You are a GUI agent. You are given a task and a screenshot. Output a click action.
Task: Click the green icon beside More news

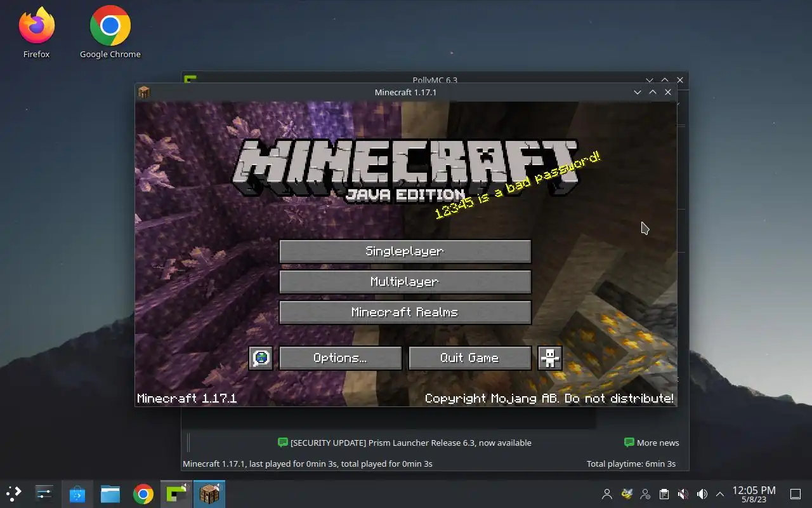[x=629, y=443]
